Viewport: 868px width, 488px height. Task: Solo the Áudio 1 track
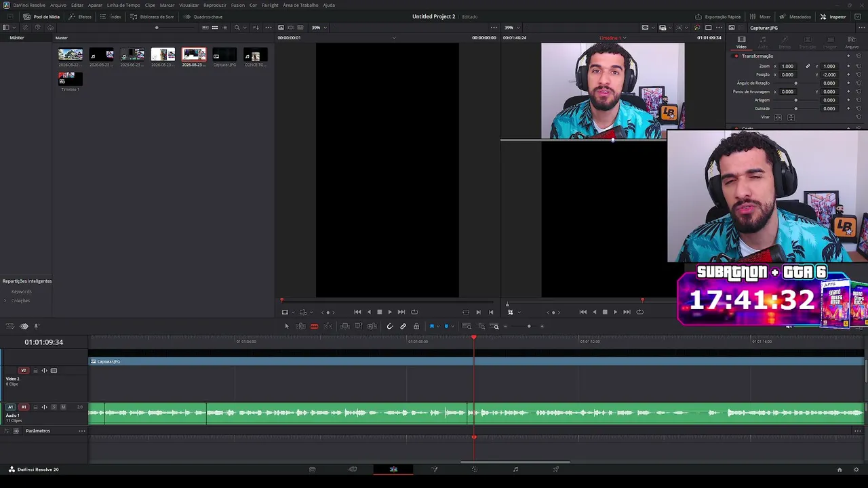(x=54, y=407)
